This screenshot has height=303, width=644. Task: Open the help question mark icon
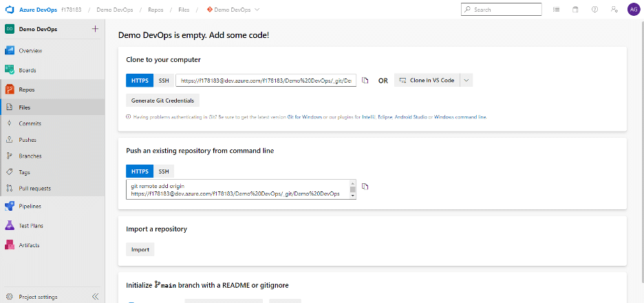[x=594, y=10]
